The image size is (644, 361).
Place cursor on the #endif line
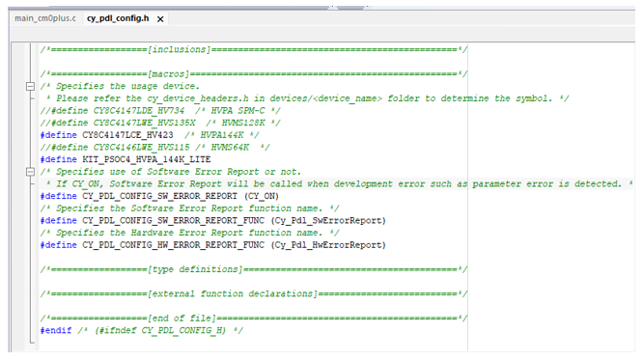pos(141,330)
